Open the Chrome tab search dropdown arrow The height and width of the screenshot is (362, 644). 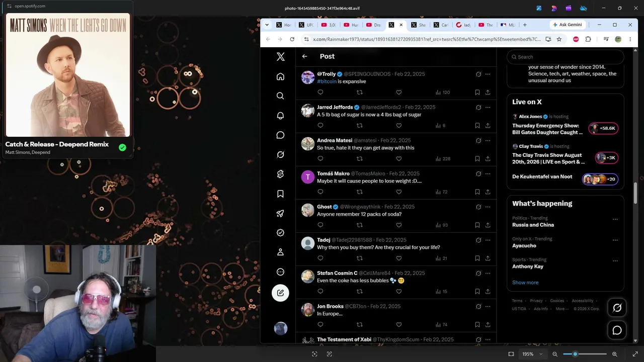(x=267, y=25)
